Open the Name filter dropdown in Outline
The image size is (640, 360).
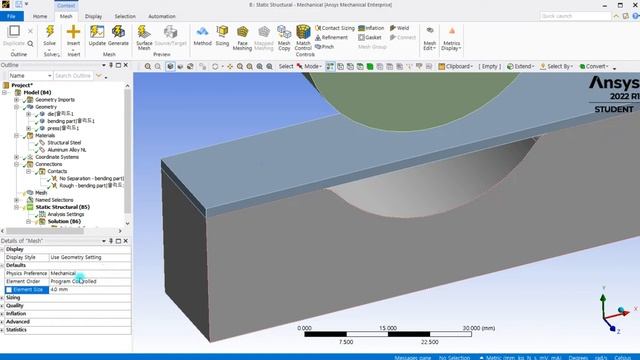(x=50, y=76)
